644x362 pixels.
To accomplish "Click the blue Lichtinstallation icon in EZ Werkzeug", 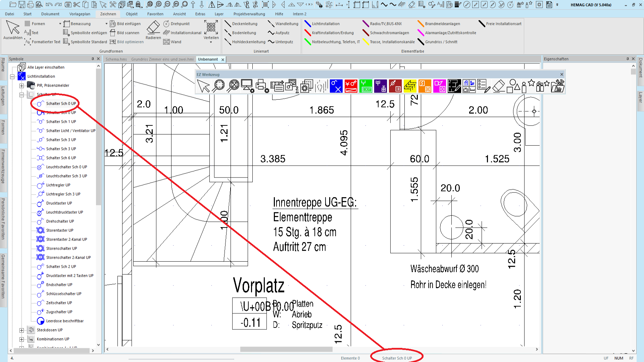I will coord(336,86).
